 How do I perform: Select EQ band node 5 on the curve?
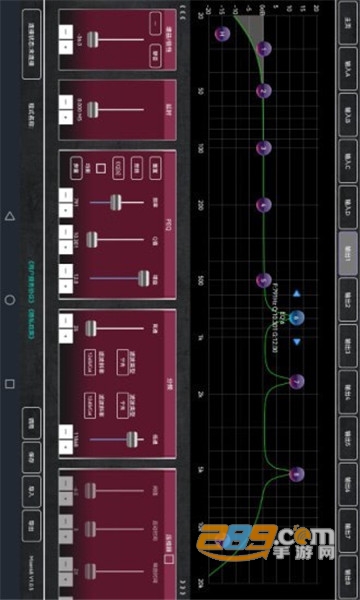coord(264,280)
